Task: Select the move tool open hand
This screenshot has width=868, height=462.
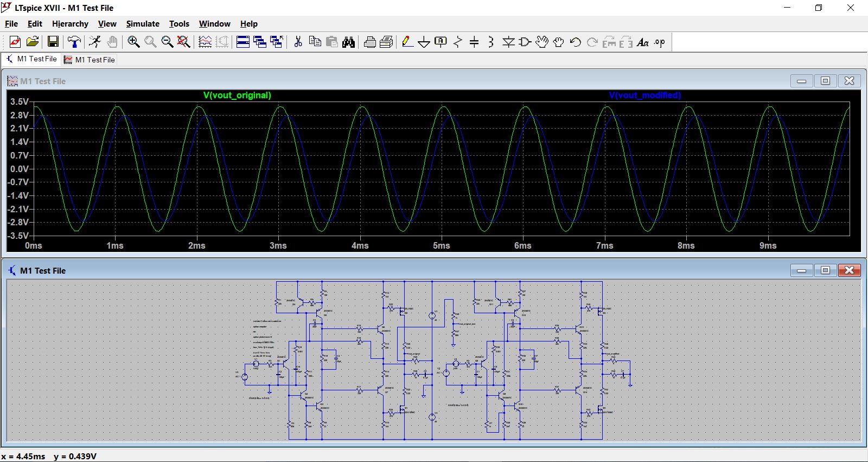Action: coord(542,42)
